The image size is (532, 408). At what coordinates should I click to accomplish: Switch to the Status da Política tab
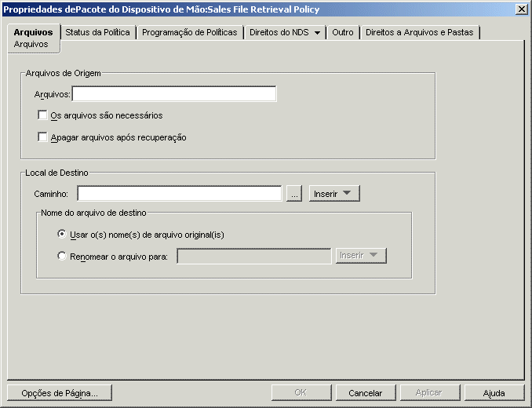click(98, 32)
